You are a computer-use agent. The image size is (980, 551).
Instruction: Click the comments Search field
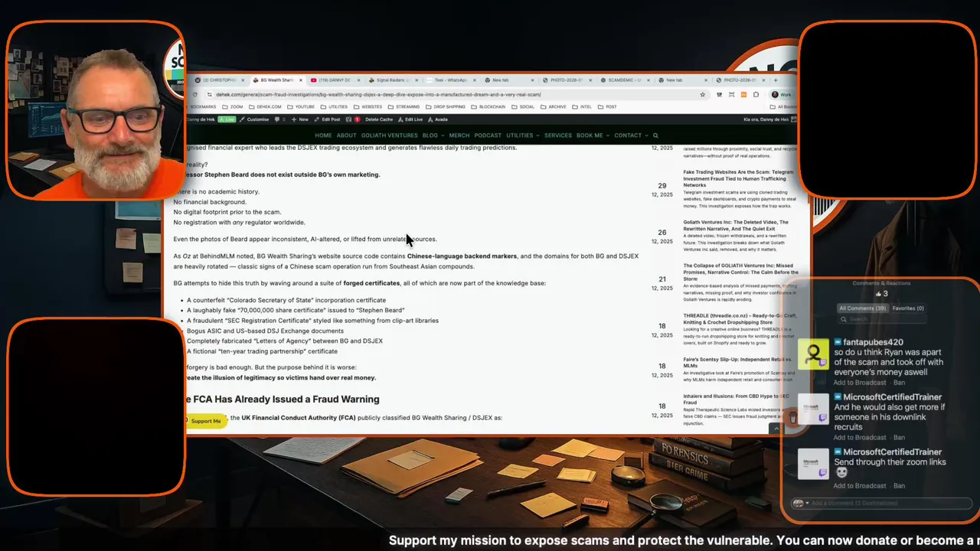[x=881, y=319]
